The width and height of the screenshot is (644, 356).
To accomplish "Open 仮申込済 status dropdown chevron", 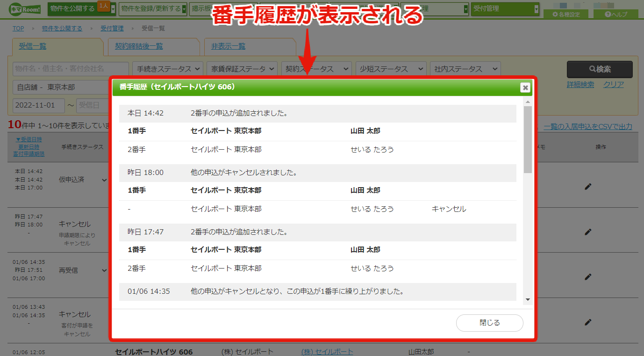I will click(x=104, y=180).
